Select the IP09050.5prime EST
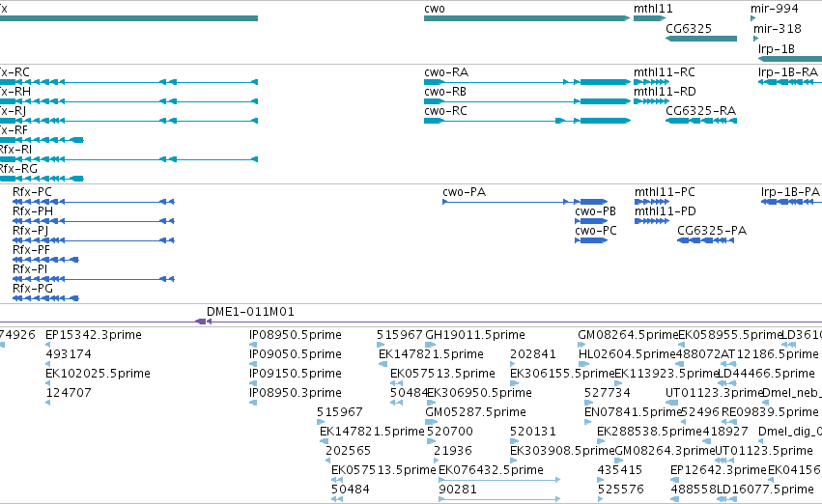 coord(296,354)
